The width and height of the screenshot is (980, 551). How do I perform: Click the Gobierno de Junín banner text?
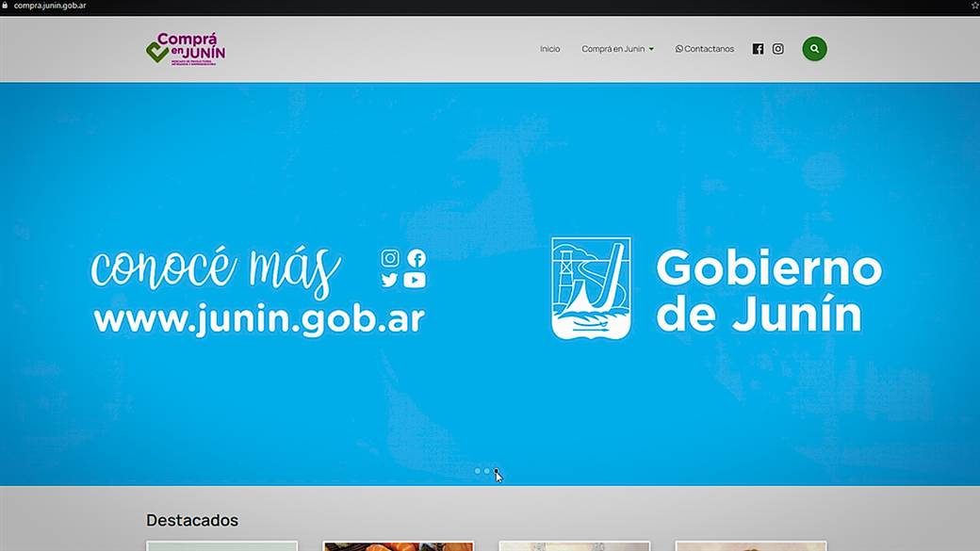769,290
